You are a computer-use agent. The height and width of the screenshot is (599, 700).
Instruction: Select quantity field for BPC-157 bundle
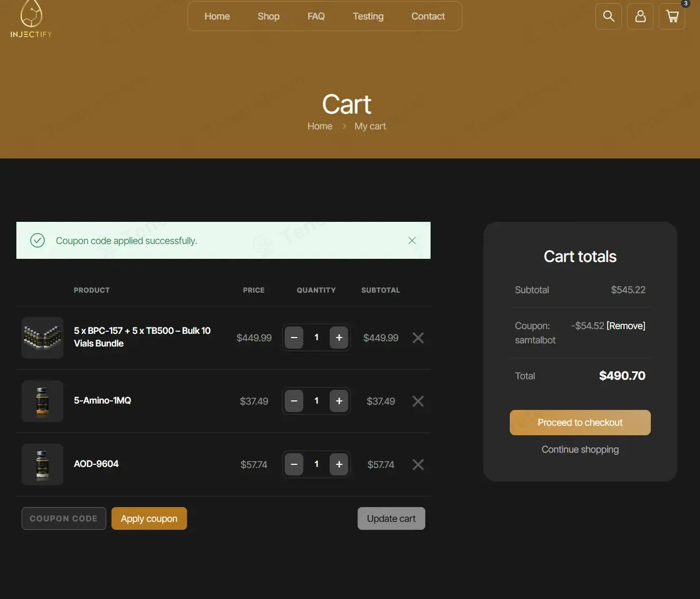coord(316,338)
